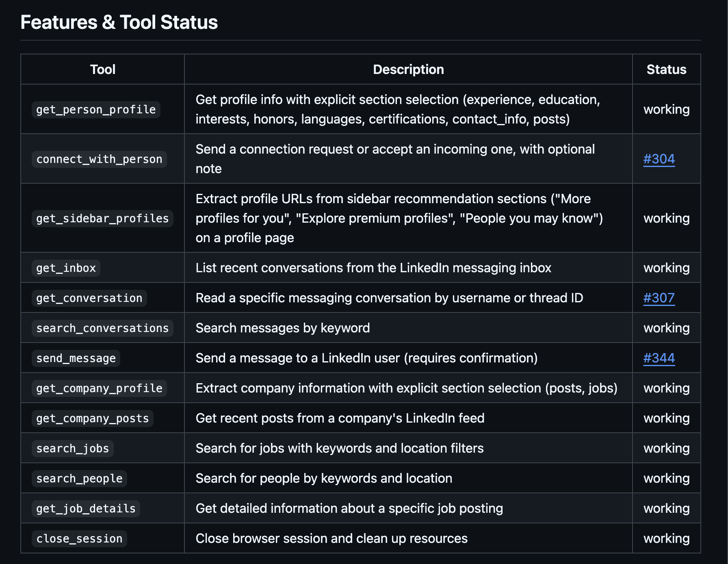Open issue link #304

(659, 159)
